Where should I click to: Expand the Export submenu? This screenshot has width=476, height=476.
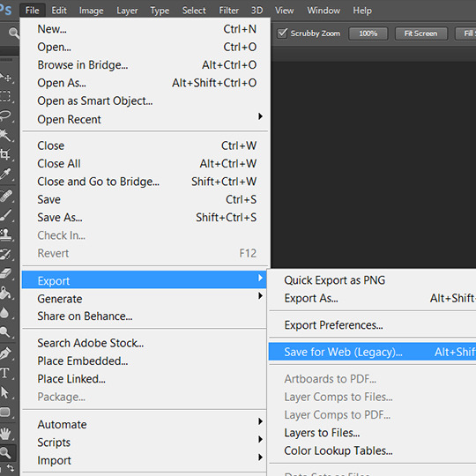click(144, 280)
